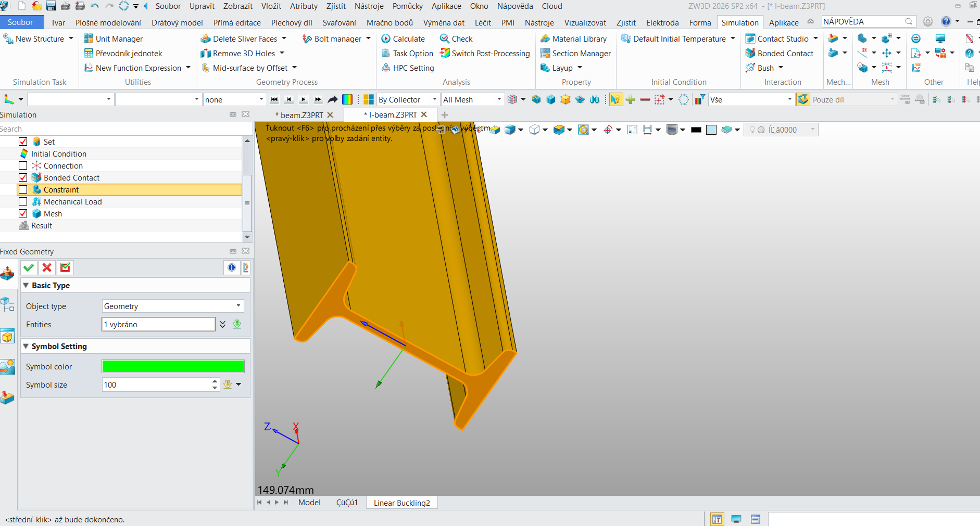Select the Bonded Contact ribbon tool
The width and height of the screenshot is (980, 526).
coord(779,53)
